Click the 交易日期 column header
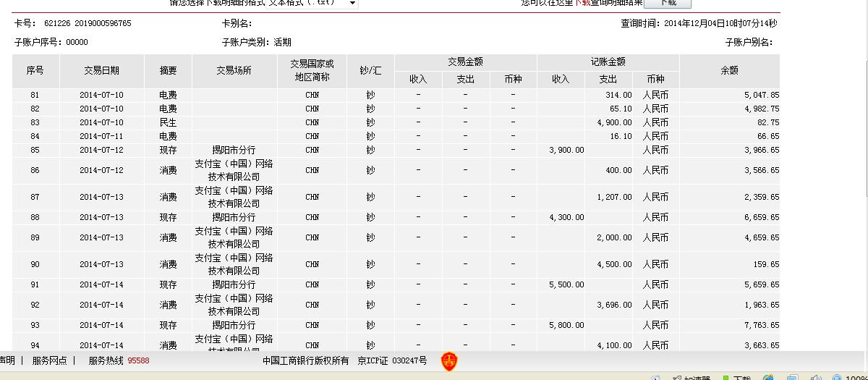This screenshot has width=868, height=380. 102,71
